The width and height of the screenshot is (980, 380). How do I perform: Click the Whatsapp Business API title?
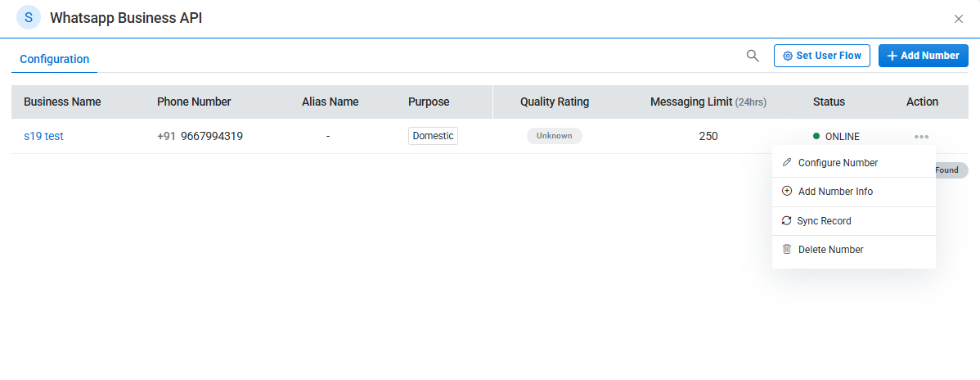tap(126, 18)
